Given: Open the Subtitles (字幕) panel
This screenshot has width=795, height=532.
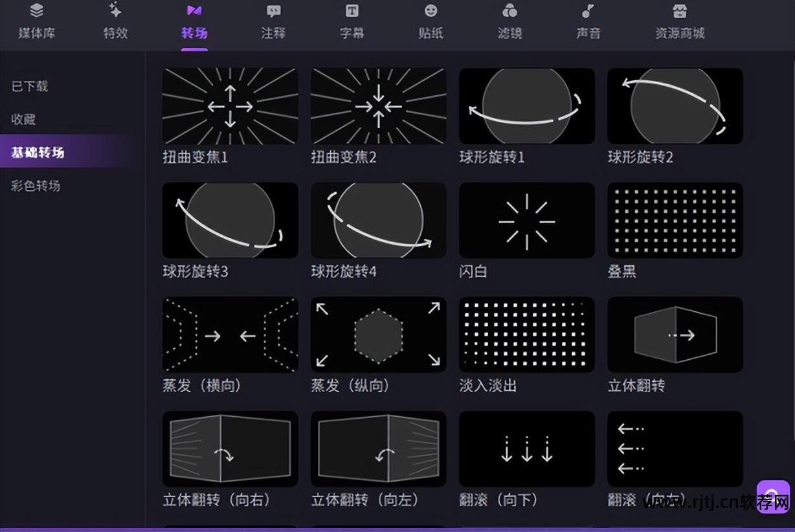Looking at the screenshot, I should point(352,19).
